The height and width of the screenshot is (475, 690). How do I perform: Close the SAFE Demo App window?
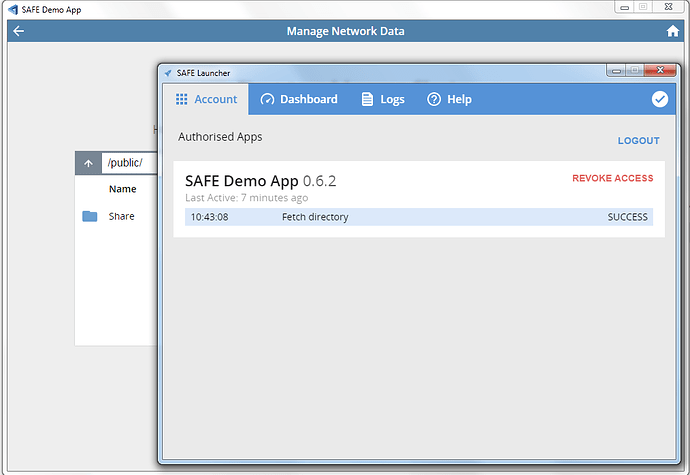[x=668, y=7]
